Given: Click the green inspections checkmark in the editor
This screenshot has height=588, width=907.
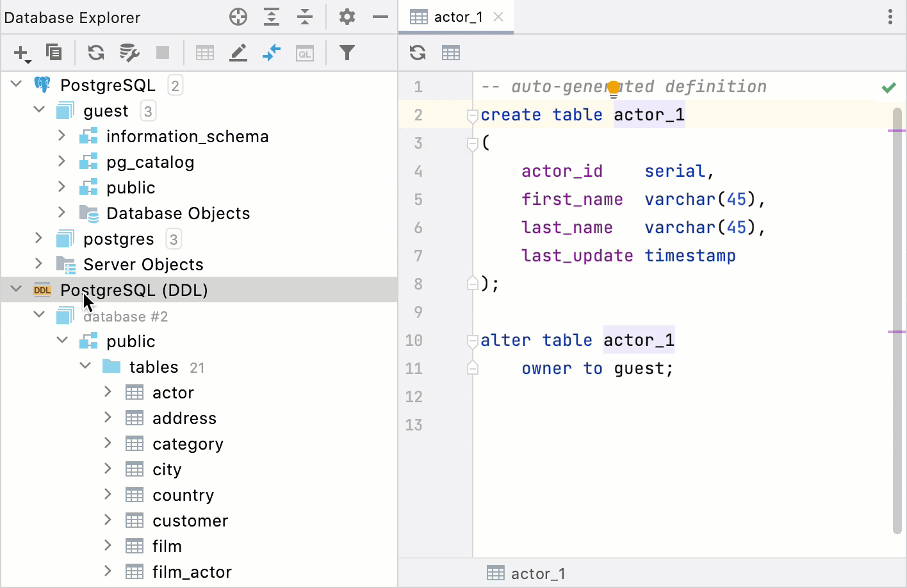Looking at the screenshot, I should pos(889,86).
